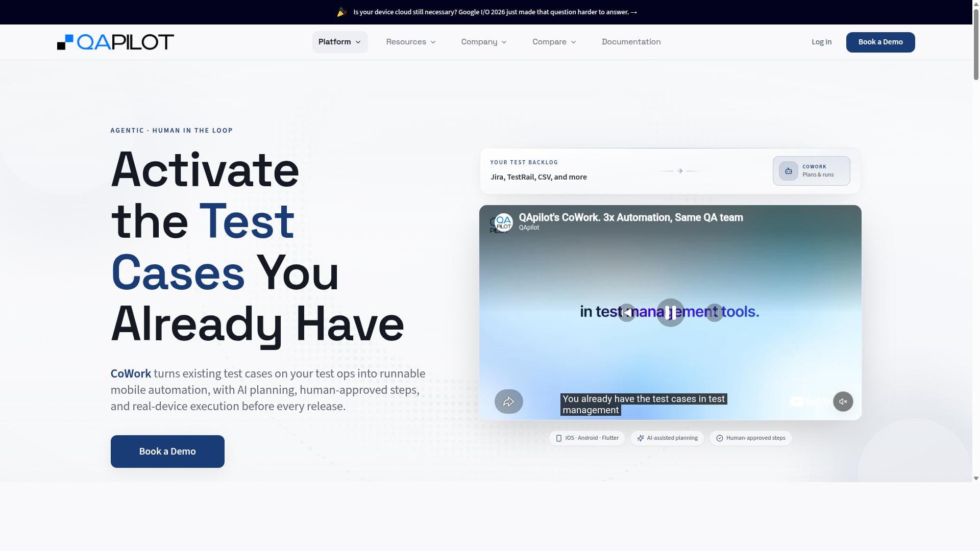Screen dimensions: 980x551
Task: Click the phone icon in iOS Android Flutter chip
Action: (x=558, y=438)
